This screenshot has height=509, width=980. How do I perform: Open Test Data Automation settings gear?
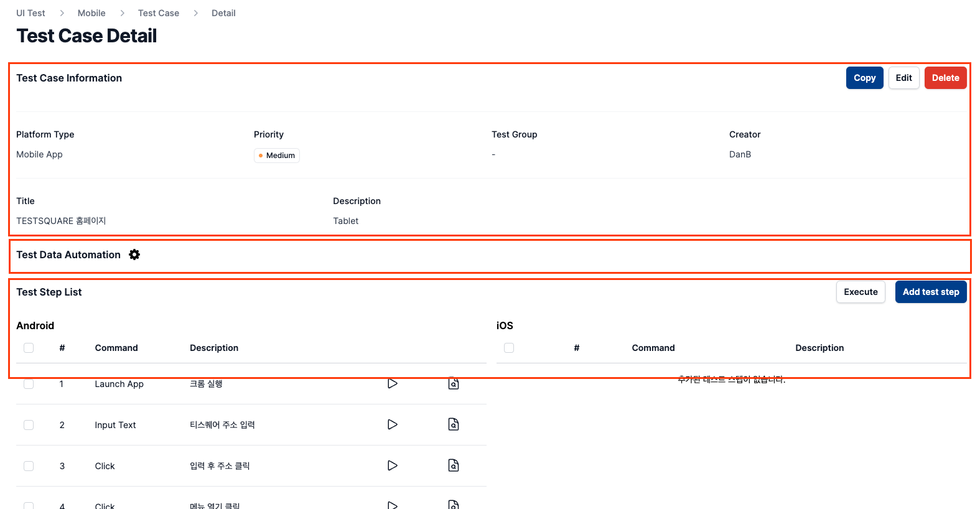coord(134,254)
